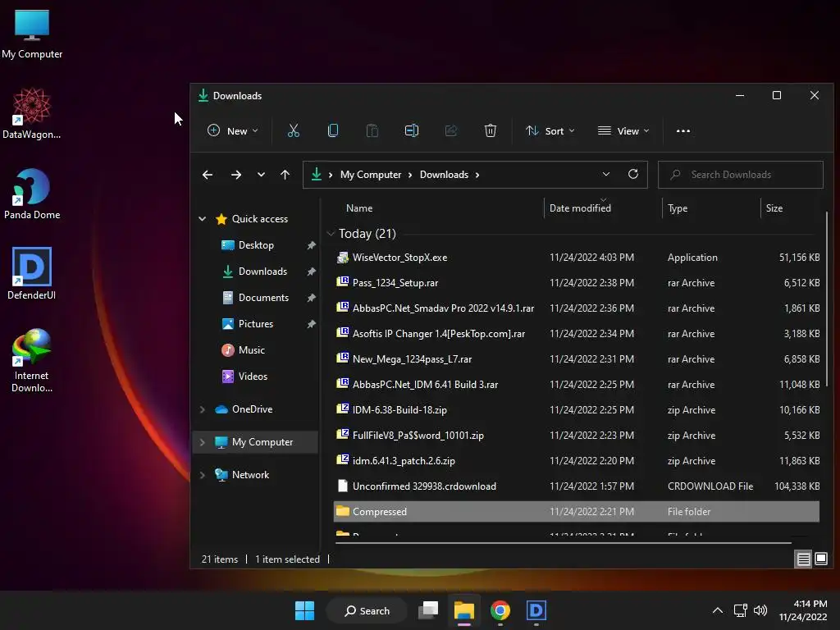Select Internet Download Manager desktop icon
840x630 pixels.
point(32,361)
